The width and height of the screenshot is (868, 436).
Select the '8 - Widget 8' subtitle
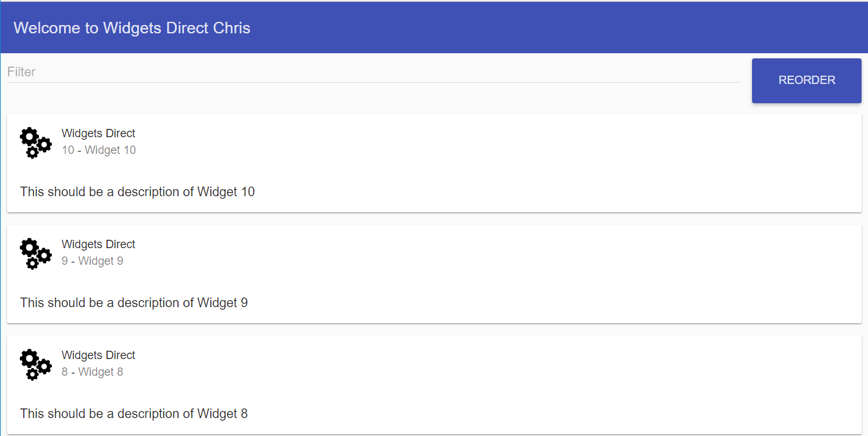tap(92, 372)
